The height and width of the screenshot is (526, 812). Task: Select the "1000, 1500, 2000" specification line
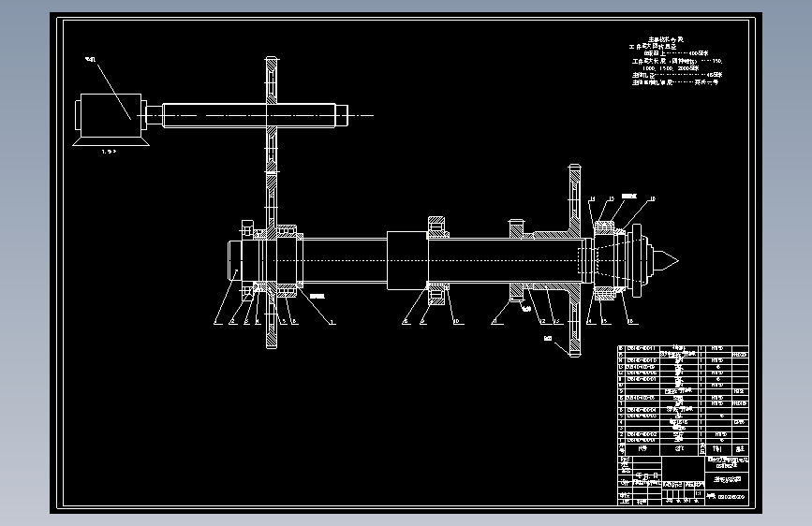(670, 68)
